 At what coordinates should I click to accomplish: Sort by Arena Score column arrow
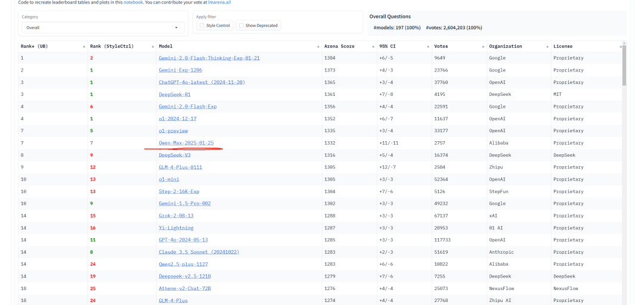pos(373,47)
